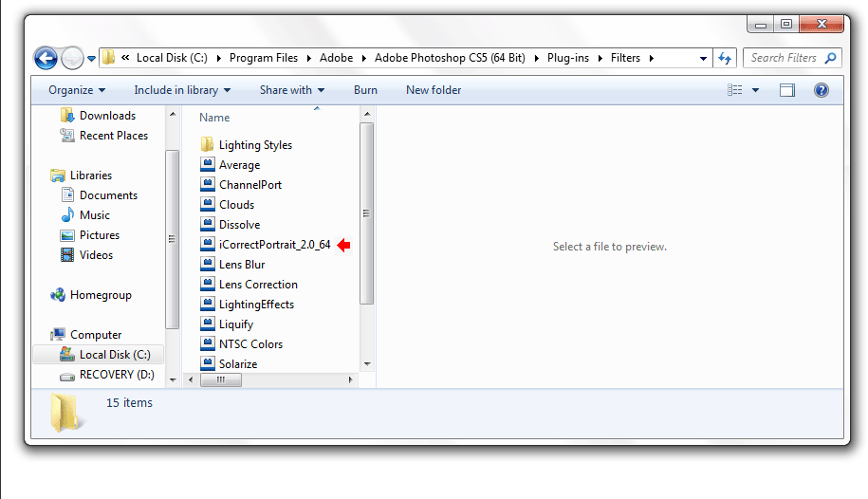Click iCorrectPortrait_2.0_64 plug-in file icon

point(208,245)
